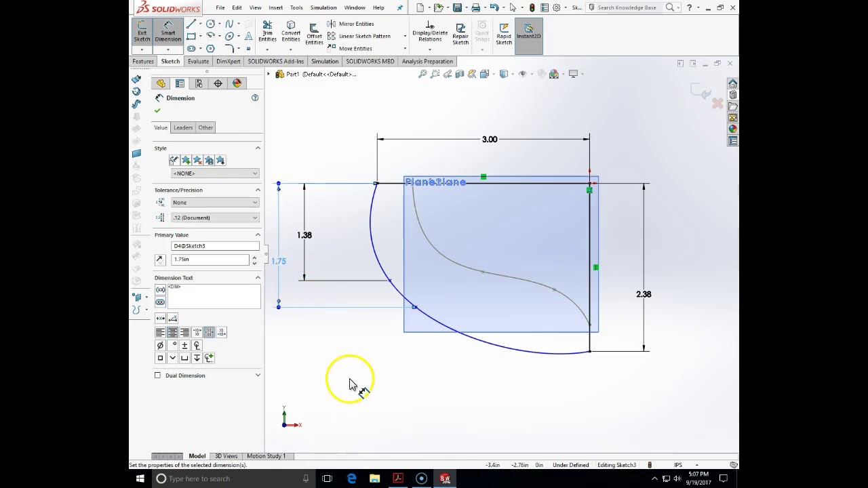
Task: Open Dimension panel help icon
Action: tap(255, 98)
